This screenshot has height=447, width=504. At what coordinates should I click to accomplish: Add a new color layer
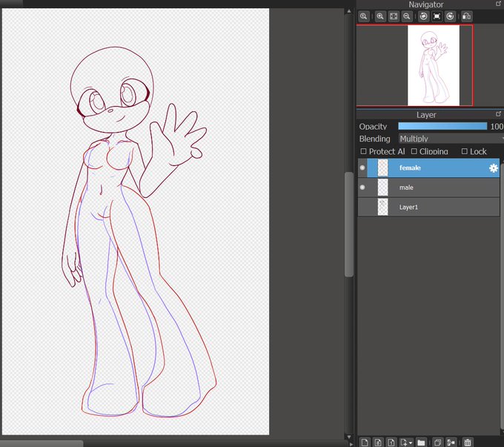click(365, 443)
